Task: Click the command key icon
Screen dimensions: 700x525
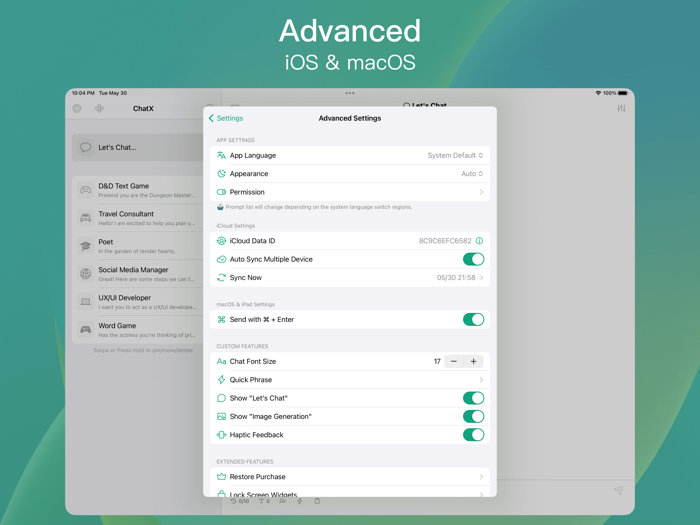Action: (x=221, y=320)
